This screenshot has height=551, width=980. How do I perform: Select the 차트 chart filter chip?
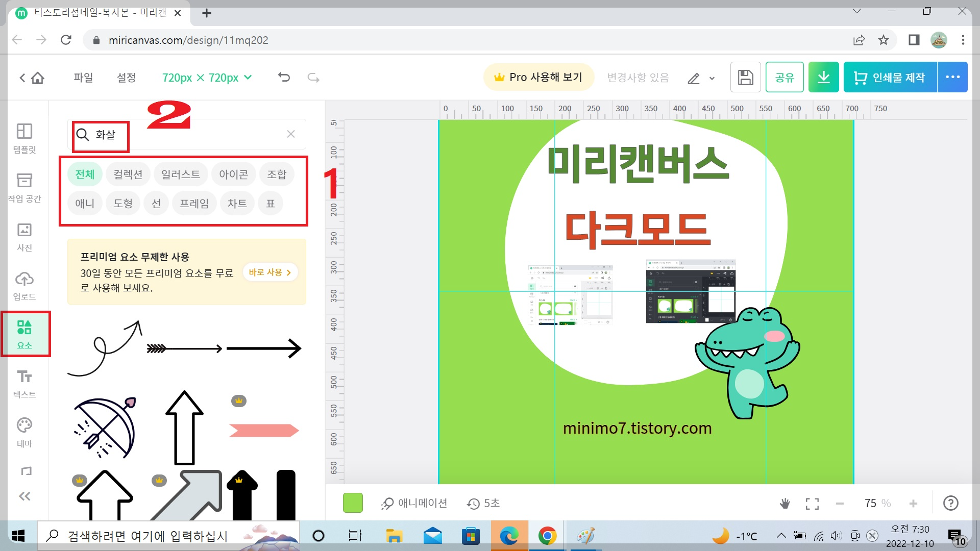pos(237,204)
